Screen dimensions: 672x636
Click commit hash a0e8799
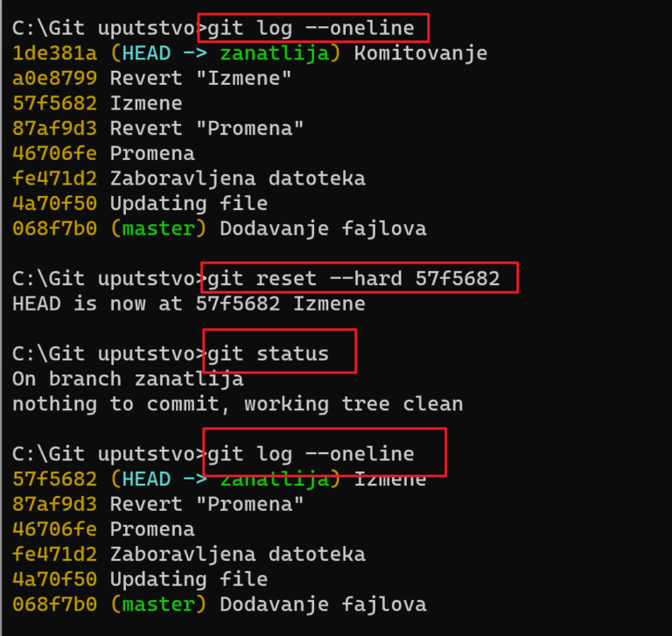pos(55,79)
